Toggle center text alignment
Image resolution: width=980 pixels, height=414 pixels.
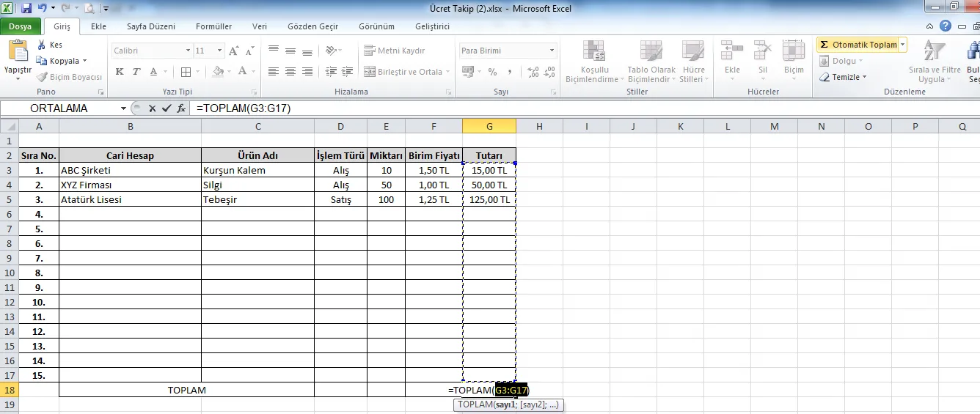pyautogui.click(x=290, y=72)
